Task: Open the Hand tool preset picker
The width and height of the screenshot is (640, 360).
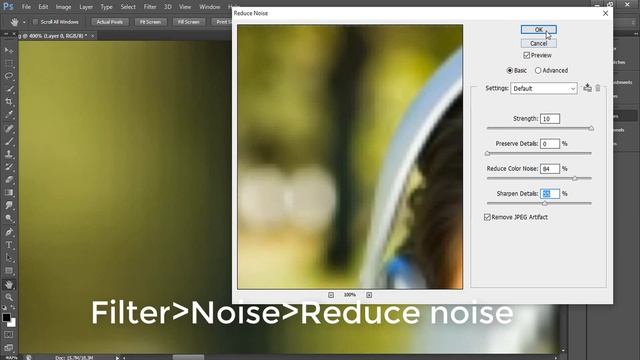Action: 24,22
